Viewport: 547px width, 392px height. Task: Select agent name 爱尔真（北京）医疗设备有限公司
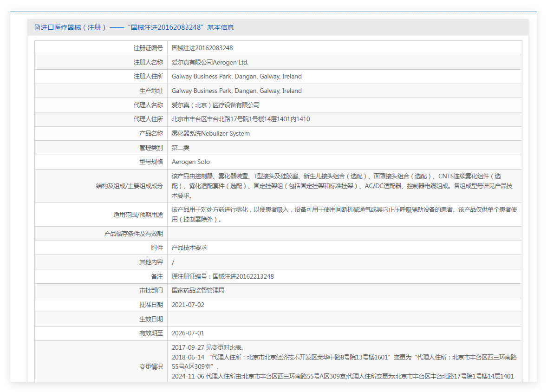[x=215, y=105]
